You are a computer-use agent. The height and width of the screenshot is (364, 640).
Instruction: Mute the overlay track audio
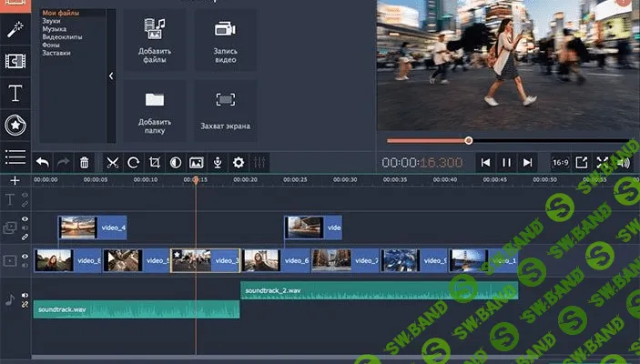point(25,227)
